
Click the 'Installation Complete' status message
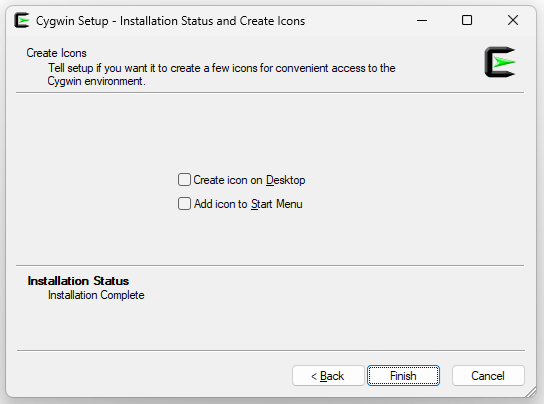[x=96, y=295]
